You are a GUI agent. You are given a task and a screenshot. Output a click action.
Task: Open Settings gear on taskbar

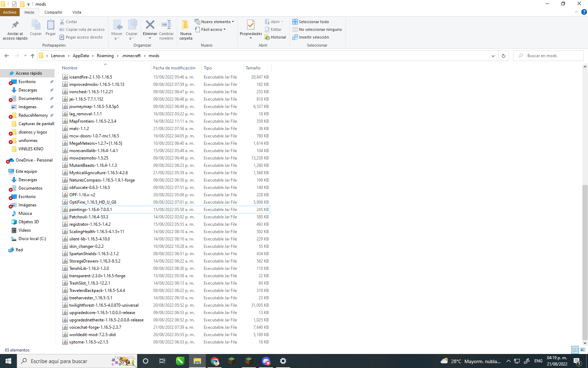[x=283, y=361]
